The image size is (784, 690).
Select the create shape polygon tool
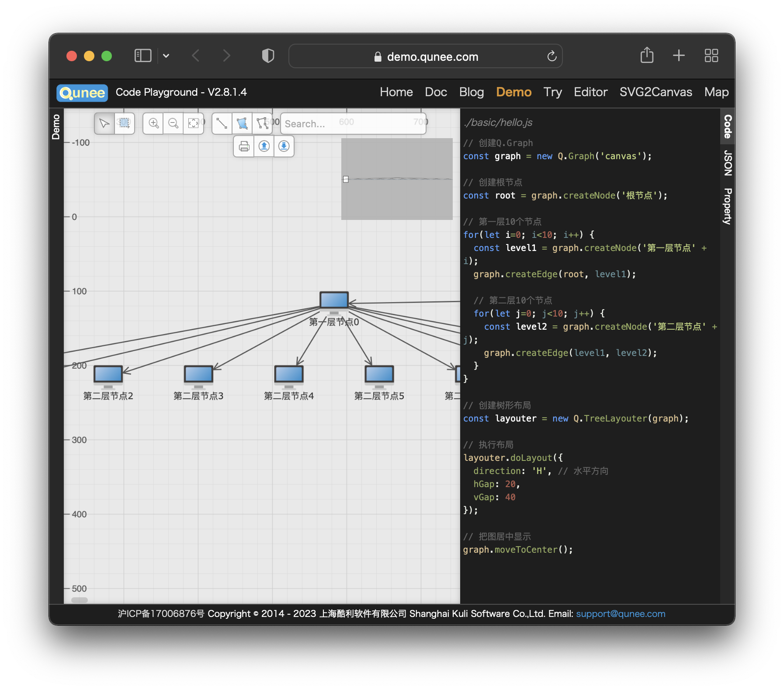(242, 123)
